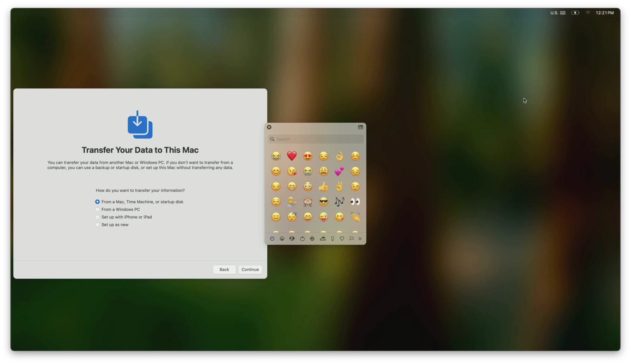Go to the Travel & Places car tab
Image resolution: width=631 pixels, height=364 pixels.
point(322,239)
